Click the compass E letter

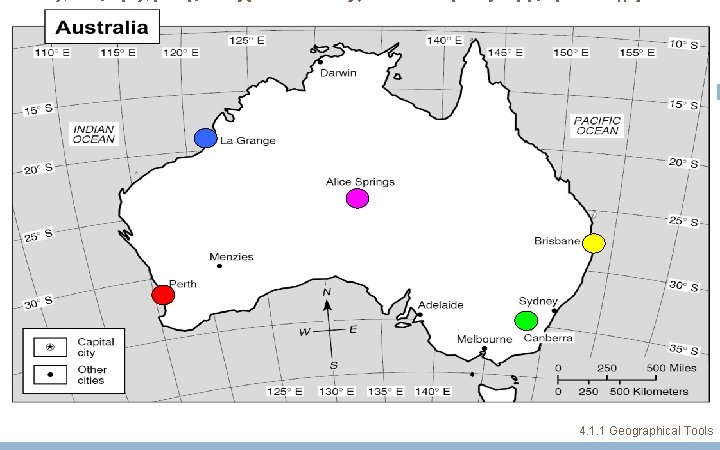coord(353,329)
